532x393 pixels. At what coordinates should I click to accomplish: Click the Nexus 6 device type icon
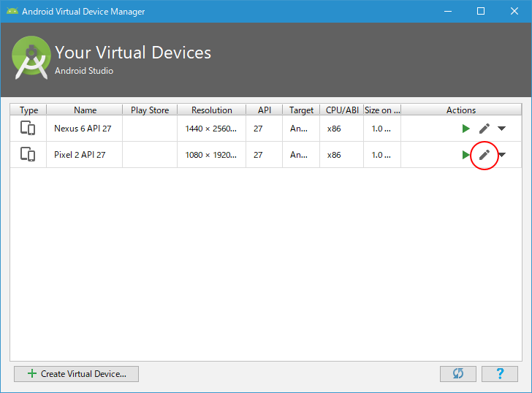28,129
